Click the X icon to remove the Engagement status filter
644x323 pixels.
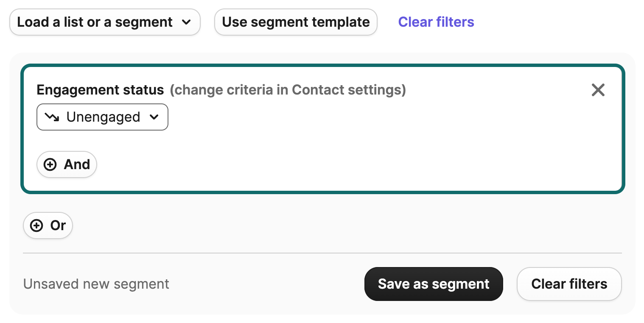tap(598, 90)
